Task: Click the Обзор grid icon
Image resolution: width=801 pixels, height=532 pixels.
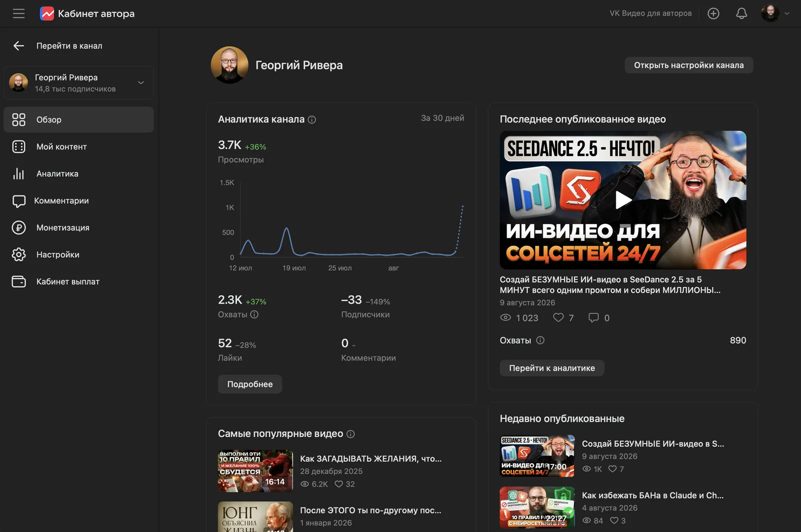Action: [x=19, y=120]
